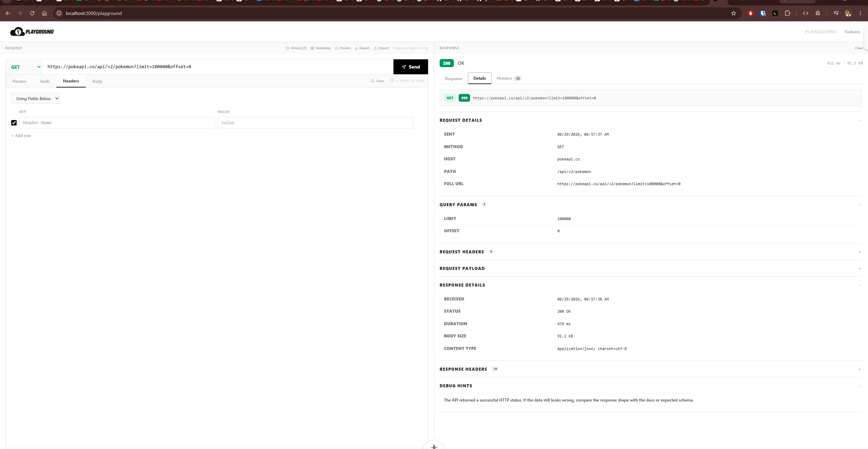Expand the Request Payload section

pos(860,269)
